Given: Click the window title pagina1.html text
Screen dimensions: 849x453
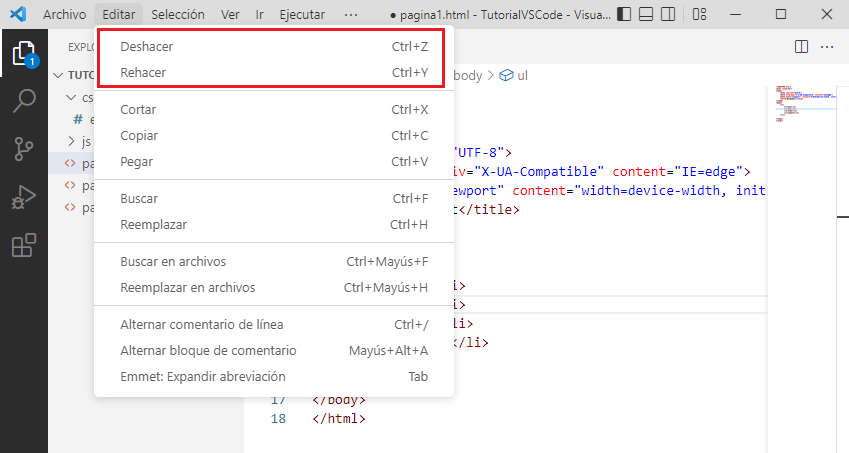Looking at the screenshot, I should coord(434,15).
